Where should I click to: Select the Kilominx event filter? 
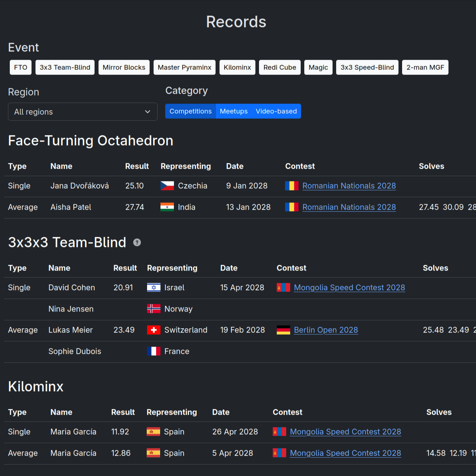click(237, 67)
